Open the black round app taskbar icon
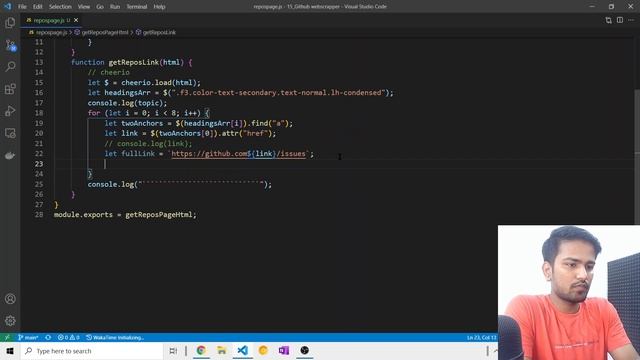Image resolution: width=640 pixels, height=360 pixels. [x=304, y=351]
